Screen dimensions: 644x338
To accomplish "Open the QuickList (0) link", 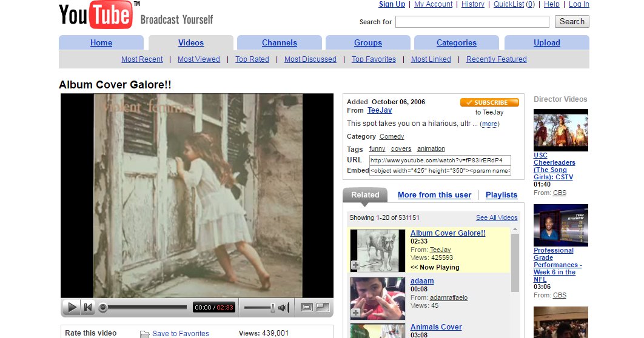I will coord(514,4).
